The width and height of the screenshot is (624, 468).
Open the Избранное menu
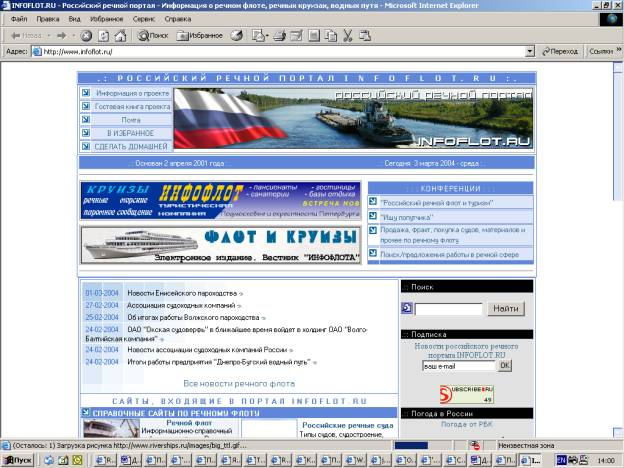(x=107, y=19)
